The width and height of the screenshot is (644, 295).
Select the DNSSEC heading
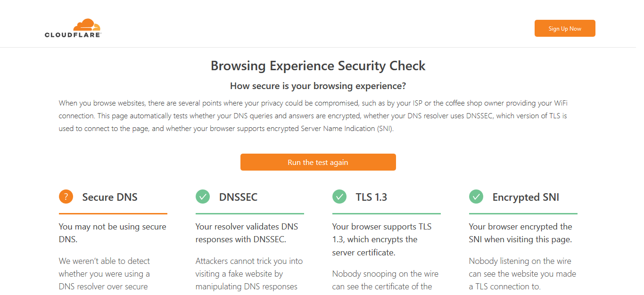point(238,197)
